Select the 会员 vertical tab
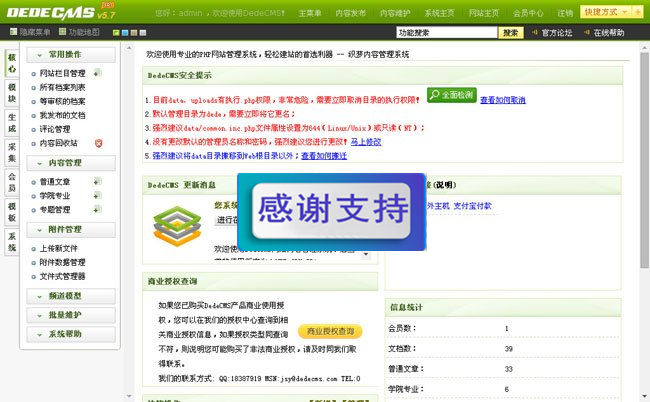 point(12,182)
